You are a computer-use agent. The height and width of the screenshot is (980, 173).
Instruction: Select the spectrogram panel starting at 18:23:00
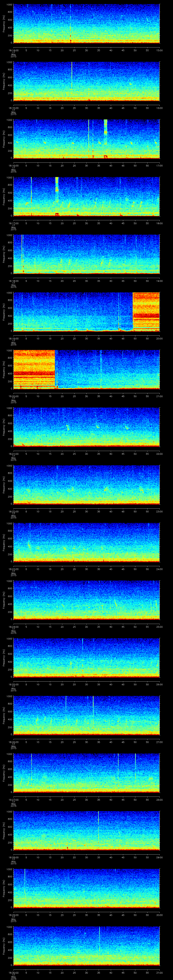click(x=86, y=543)
